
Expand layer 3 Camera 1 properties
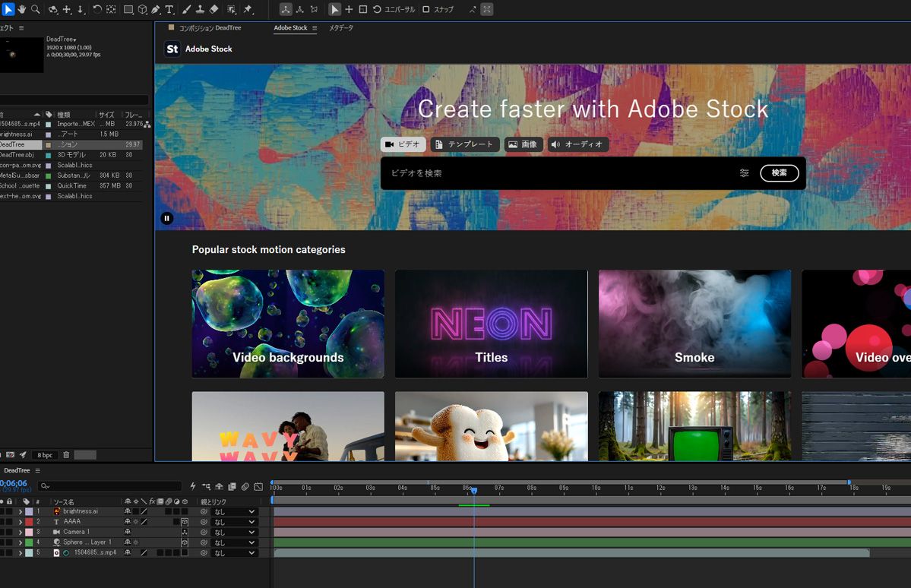pyautogui.click(x=21, y=533)
